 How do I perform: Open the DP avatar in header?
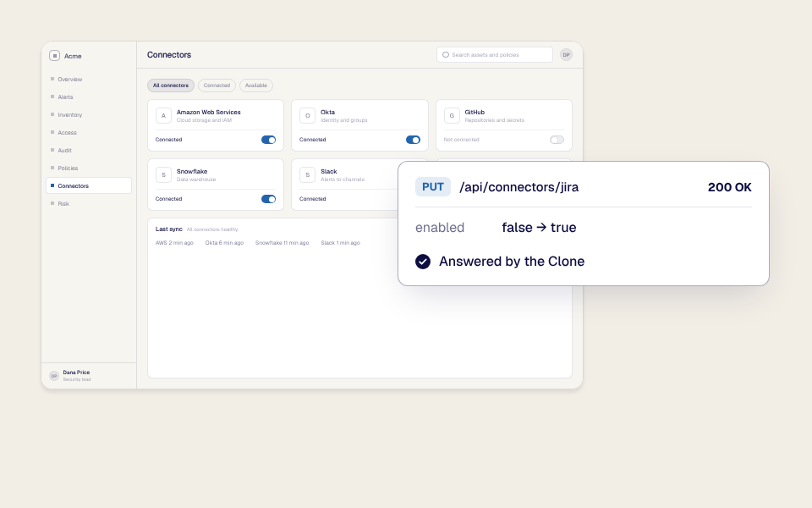pos(566,55)
